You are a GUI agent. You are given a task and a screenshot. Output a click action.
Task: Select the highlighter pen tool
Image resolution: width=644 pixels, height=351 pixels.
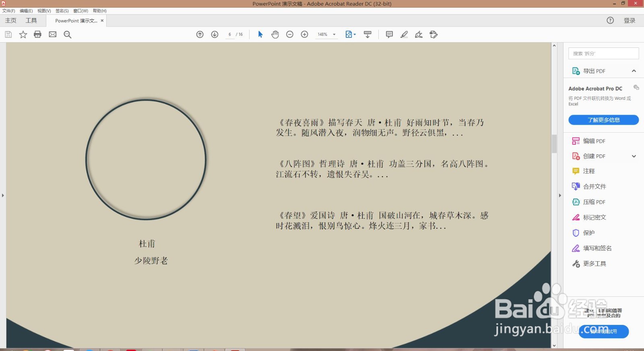(404, 35)
